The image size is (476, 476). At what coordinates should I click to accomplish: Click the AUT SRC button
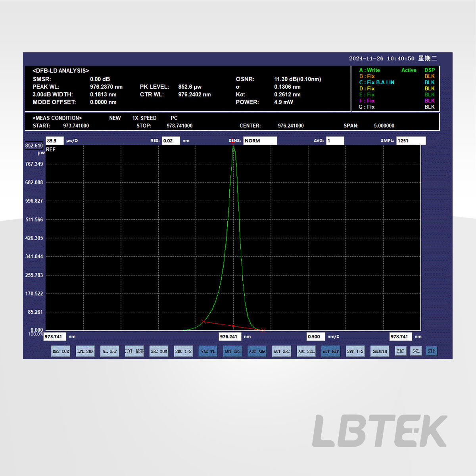pyautogui.click(x=282, y=351)
